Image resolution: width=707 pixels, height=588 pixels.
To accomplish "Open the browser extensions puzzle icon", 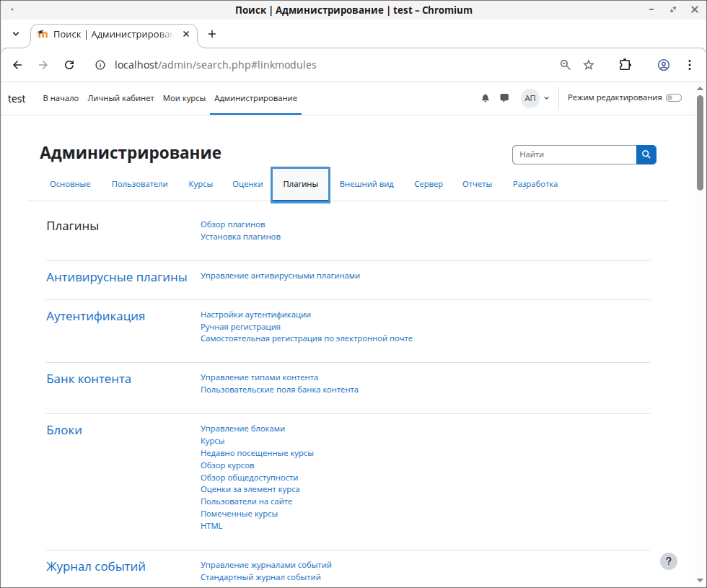I will [625, 65].
